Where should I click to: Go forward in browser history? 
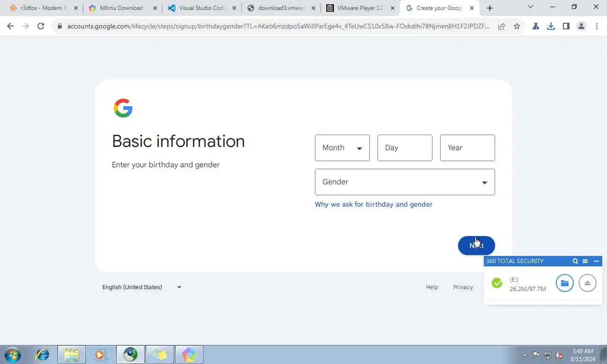tap(26, 26)
